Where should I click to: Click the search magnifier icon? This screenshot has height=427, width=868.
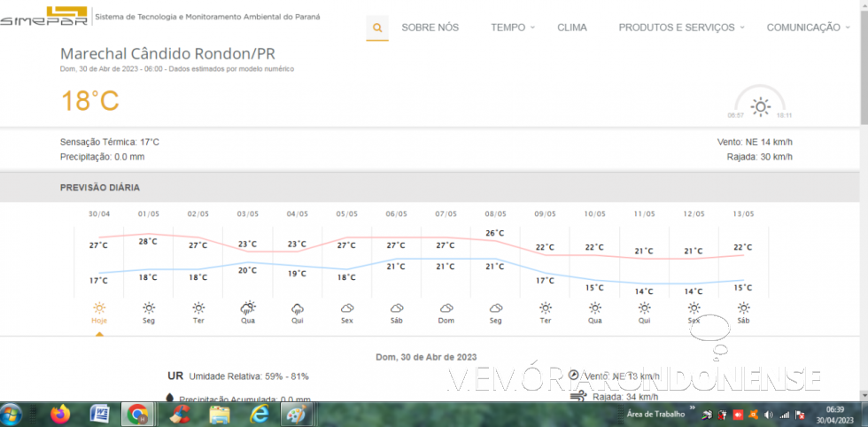coord(377,27)
